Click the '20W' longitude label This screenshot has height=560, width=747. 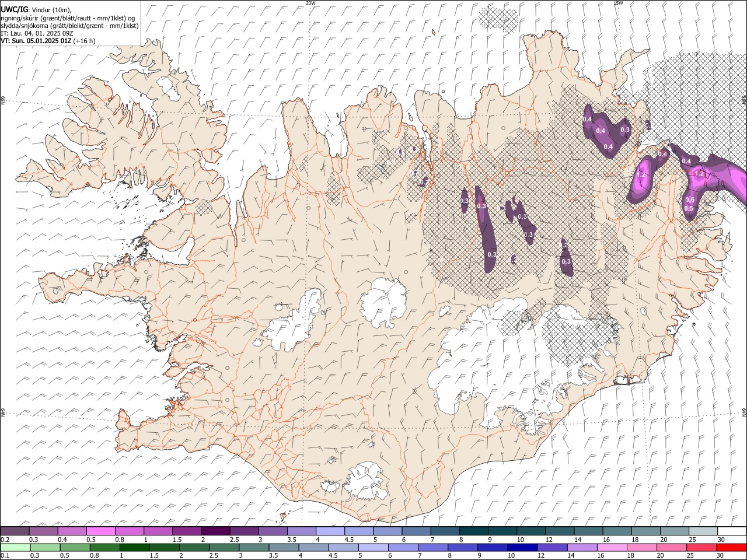point(310,3)
